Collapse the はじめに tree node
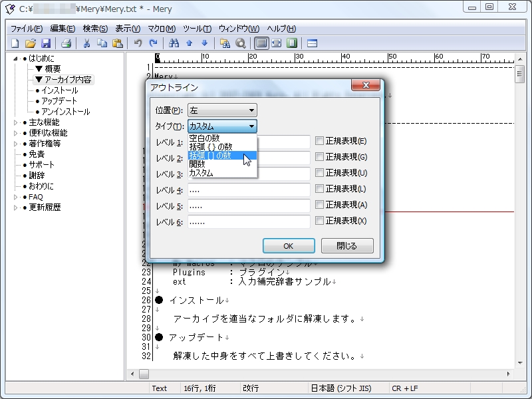Image resolution: width=532 pixels, height=399 pixels. [15, 59]
